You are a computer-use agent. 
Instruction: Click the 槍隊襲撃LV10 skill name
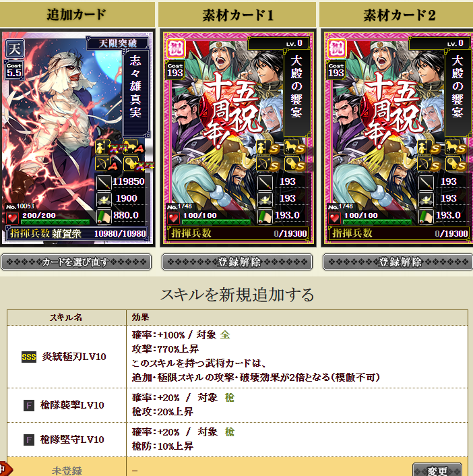coord(72,405)
